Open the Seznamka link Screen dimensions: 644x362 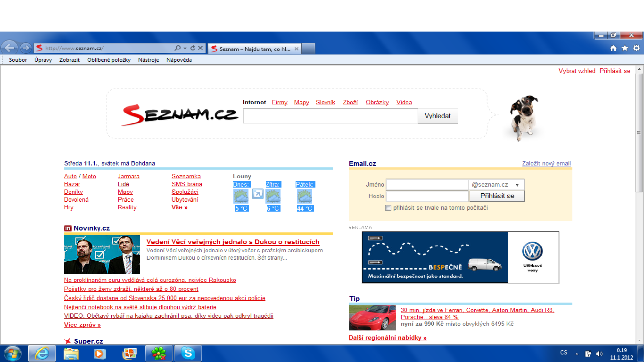(x=186, y=176)
